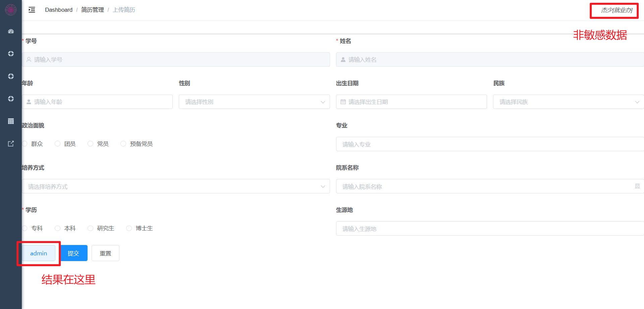Click the admin button

pyautogui.click(x=39, y=253)
